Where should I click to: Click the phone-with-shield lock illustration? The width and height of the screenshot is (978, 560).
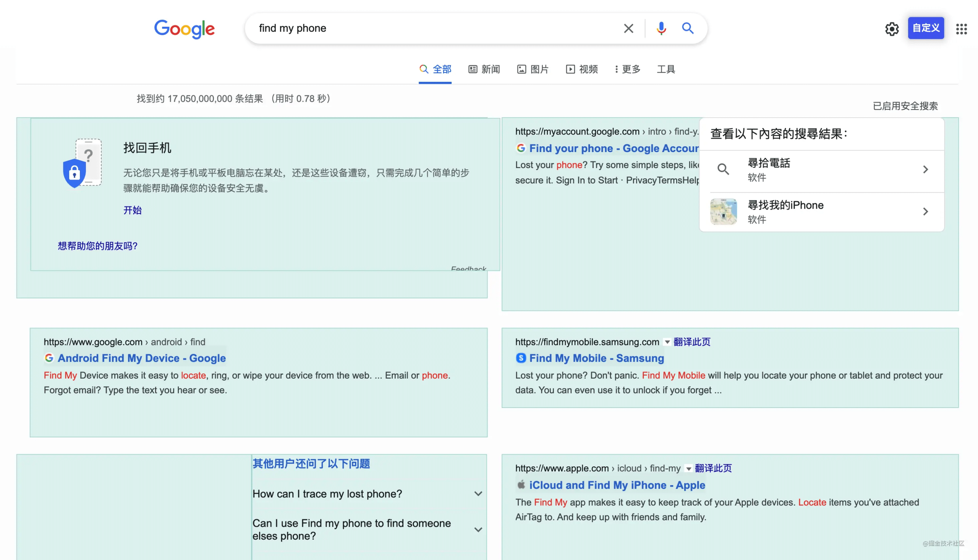[x=82, y=163]
